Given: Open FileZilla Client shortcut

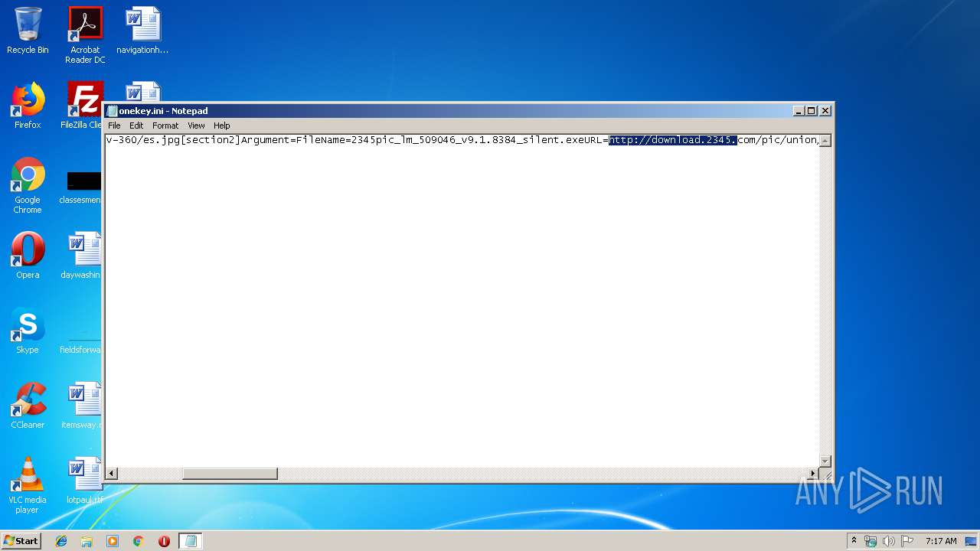Looking at the screenshot, I should point(83,106).
